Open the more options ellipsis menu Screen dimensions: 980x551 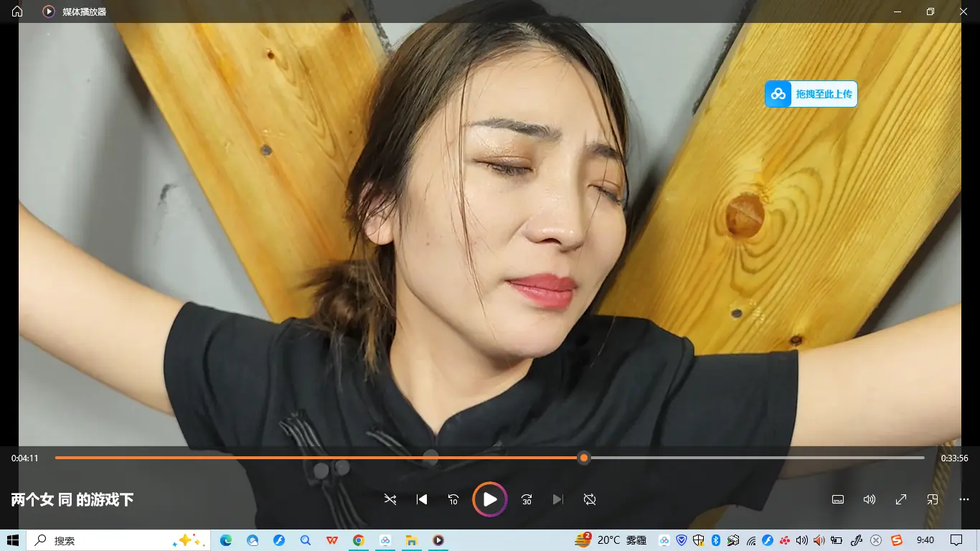(964, 499)
